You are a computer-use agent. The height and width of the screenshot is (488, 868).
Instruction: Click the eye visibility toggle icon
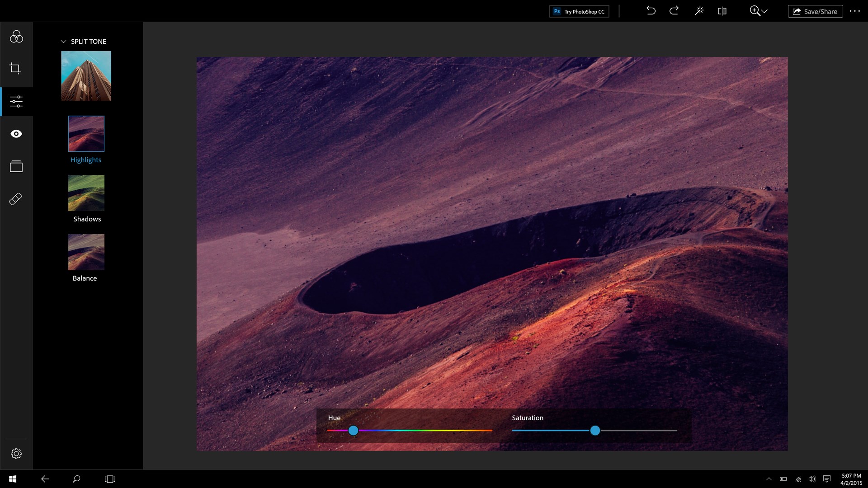(16, 133)
